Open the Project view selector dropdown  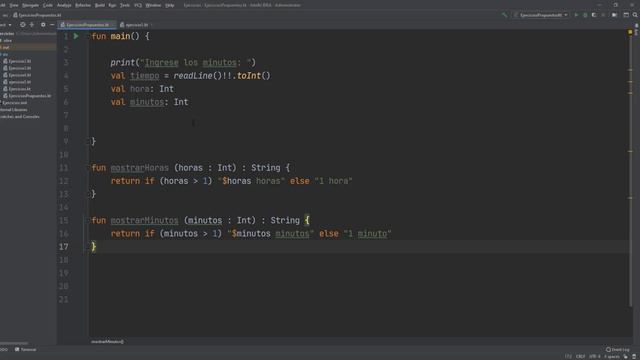(6, 25)
